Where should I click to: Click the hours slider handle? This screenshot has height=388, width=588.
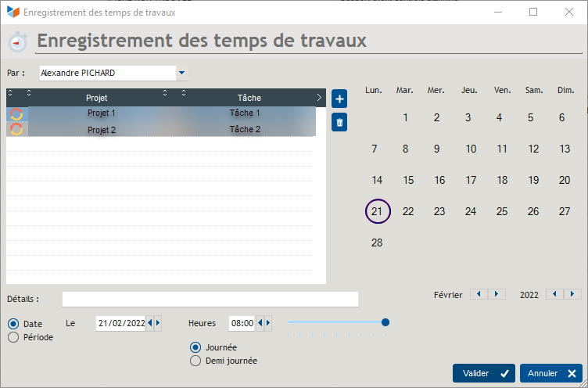385,322
